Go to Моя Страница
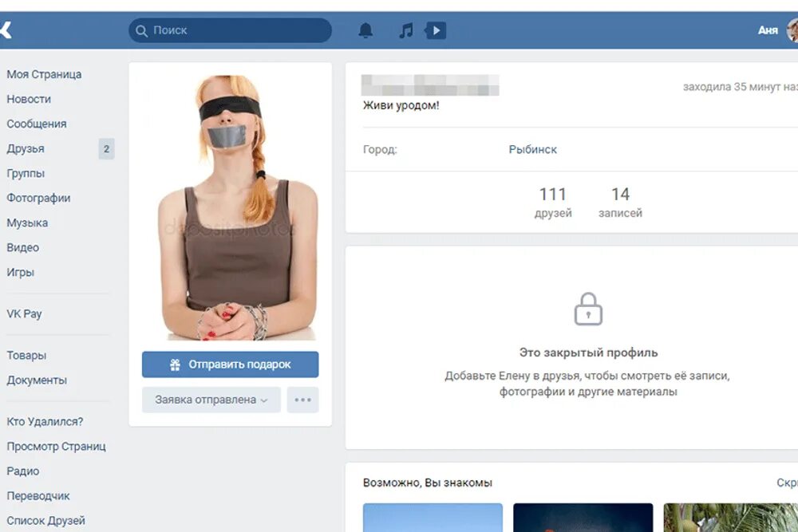 pyautogui.click(x=44, y=73)
